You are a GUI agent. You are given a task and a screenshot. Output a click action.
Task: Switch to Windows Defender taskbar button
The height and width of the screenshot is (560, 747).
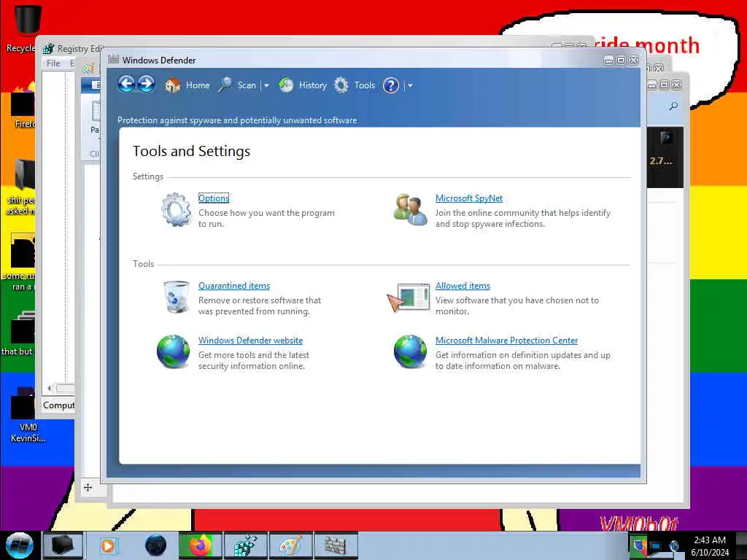[x=336, y=545]
